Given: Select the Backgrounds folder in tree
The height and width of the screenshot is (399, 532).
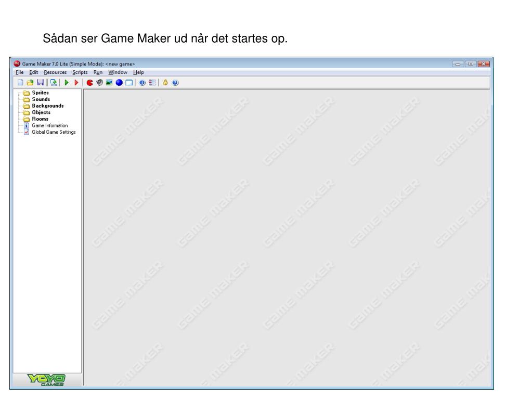Looking at the screenshot, I should coord(47,106).
